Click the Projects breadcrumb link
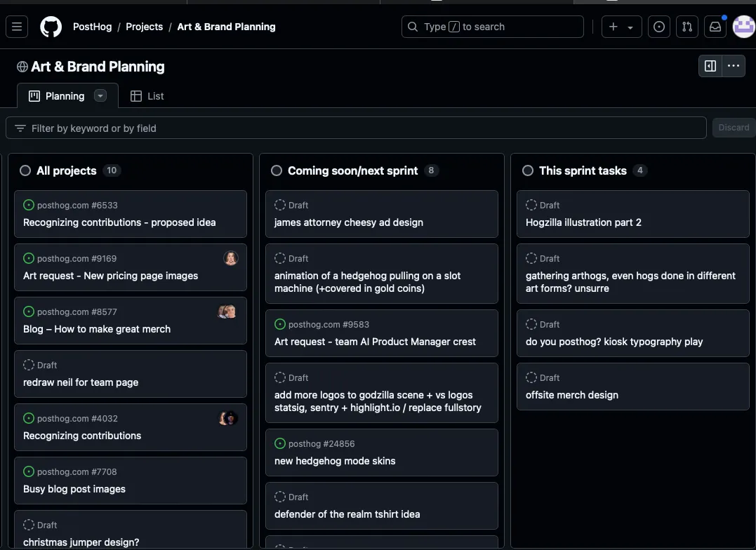Screen dimensions: 756x550 144,27
